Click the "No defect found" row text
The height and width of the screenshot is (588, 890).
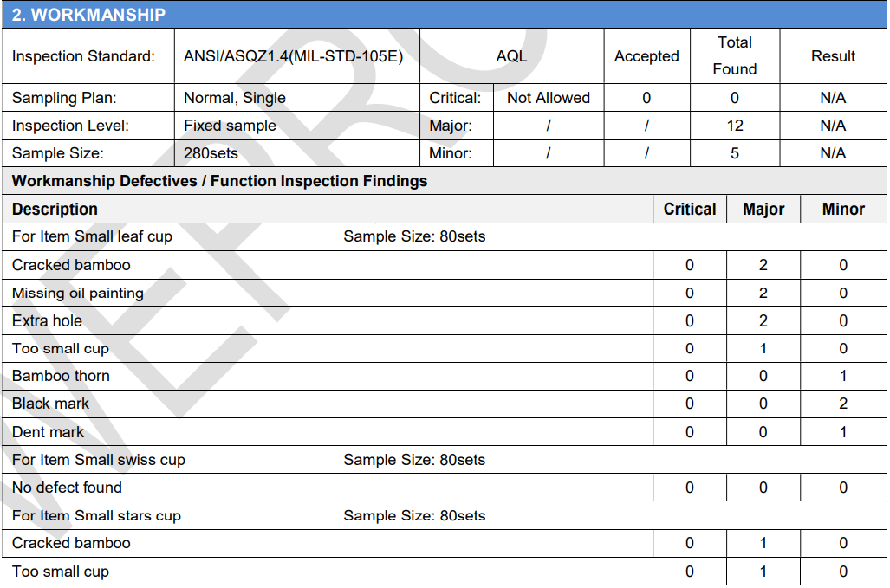click(67, 488)
